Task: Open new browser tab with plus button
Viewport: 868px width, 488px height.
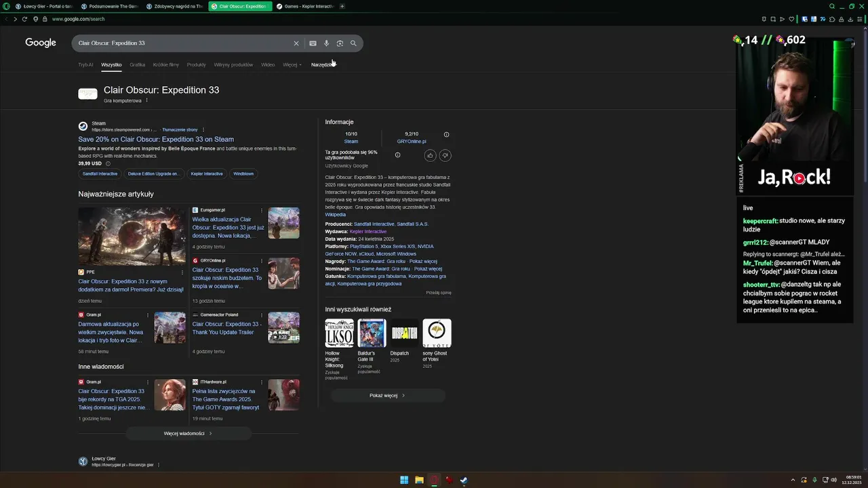Action: point(342,6)
